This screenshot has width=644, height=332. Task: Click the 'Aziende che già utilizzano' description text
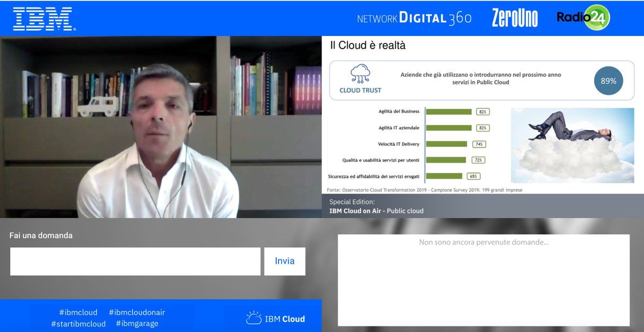pyautogui.click(x=481, y=78)
